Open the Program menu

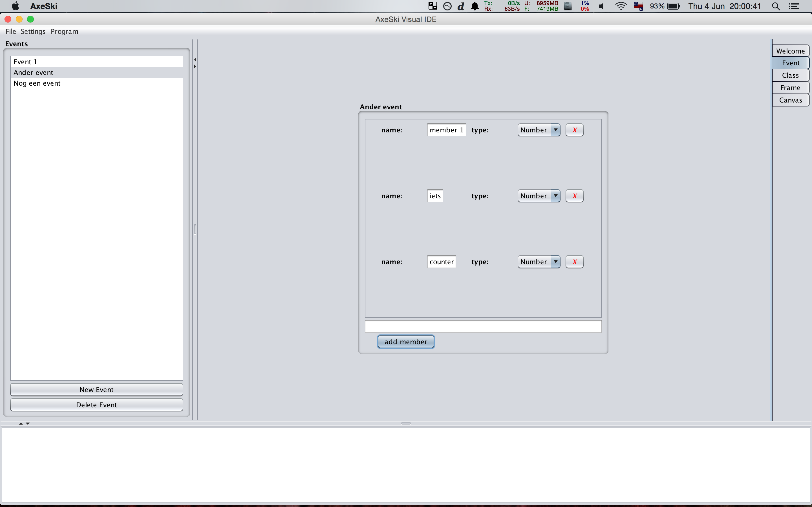point(64,32)
